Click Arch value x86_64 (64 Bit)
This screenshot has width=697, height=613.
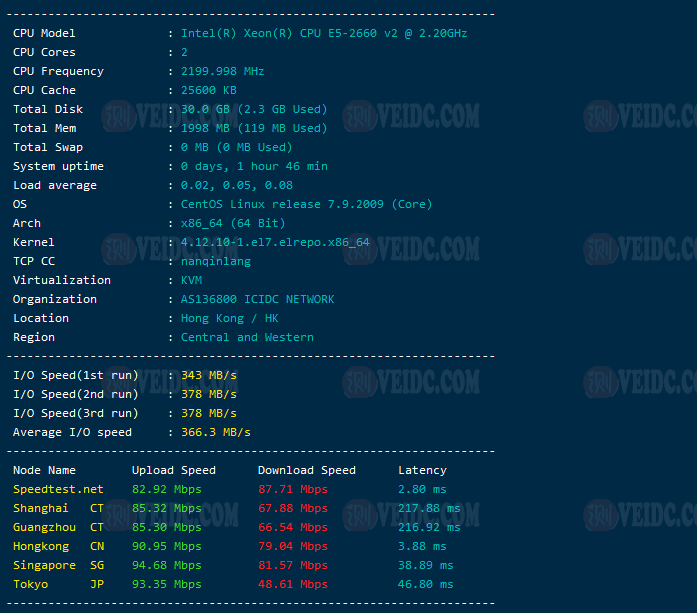click(x=233, y=224)
